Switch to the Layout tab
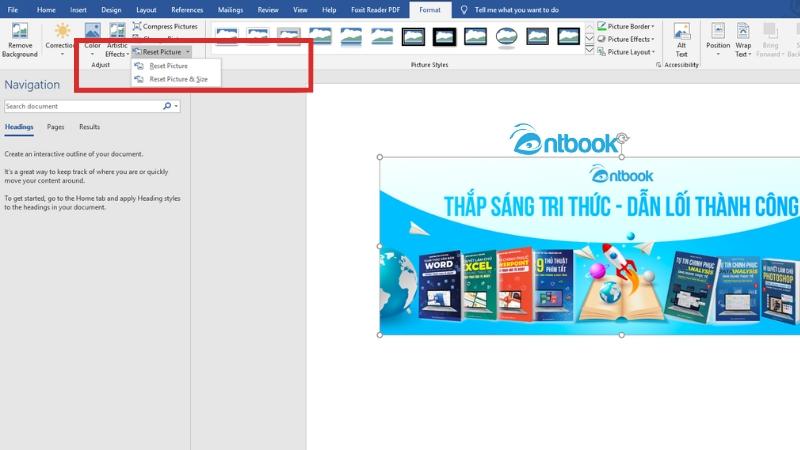 point(146,10)
